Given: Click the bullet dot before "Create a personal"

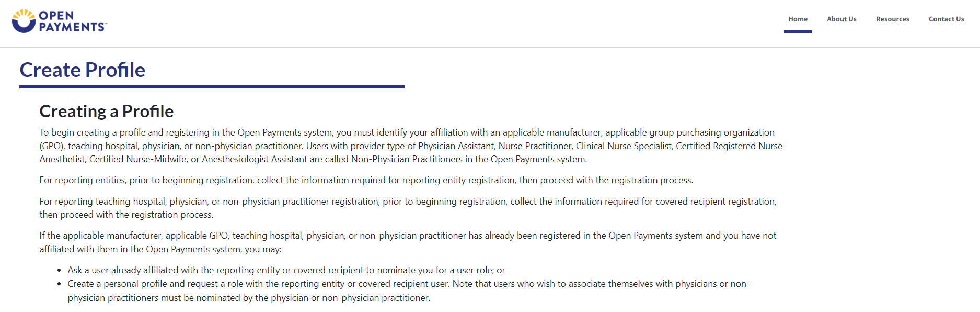Looking at the screenshot, I should click(x=60, y=284).
